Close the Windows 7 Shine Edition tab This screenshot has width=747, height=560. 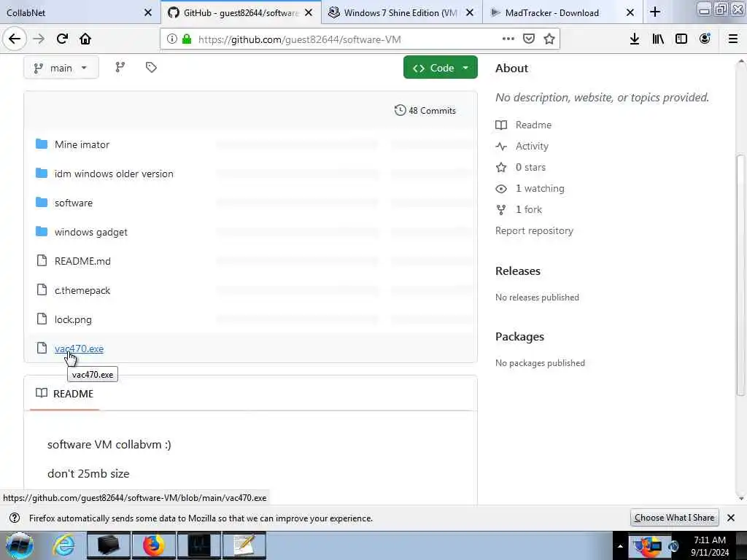pyautogui.click(x=470, y=13)
